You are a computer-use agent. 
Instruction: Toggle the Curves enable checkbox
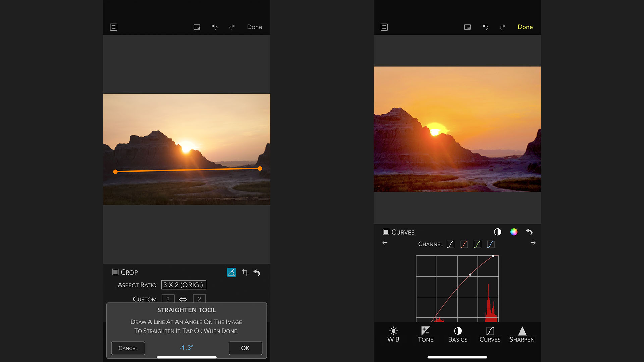pos(386,232)
